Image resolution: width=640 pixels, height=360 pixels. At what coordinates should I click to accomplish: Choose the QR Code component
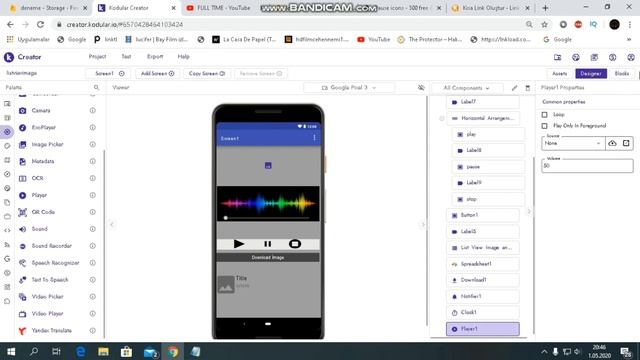click(43, 212)
